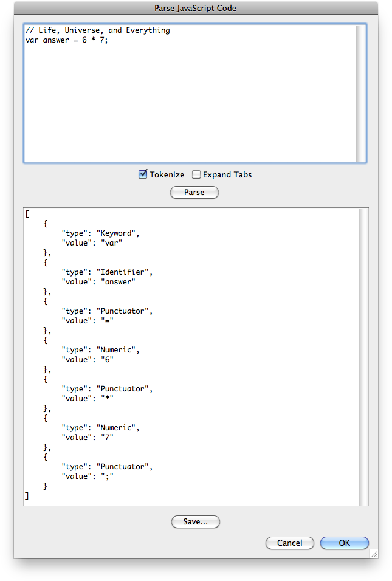Click the value "7" numeric line
392x581 pixels.
88,438
